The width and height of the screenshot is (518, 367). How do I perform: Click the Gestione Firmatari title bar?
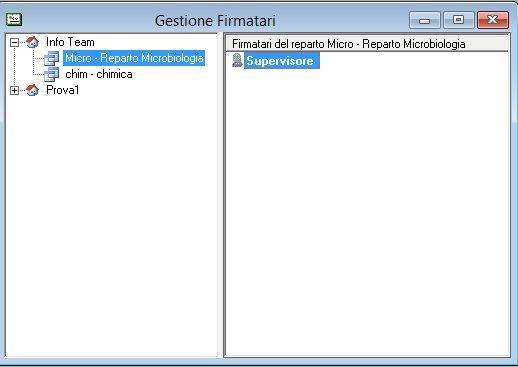[215, 20]
